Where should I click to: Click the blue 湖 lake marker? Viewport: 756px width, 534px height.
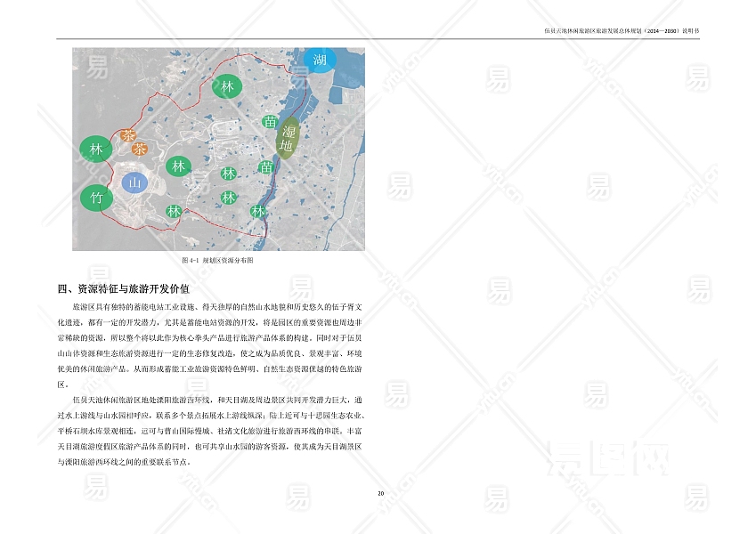(x=320, y=61)
